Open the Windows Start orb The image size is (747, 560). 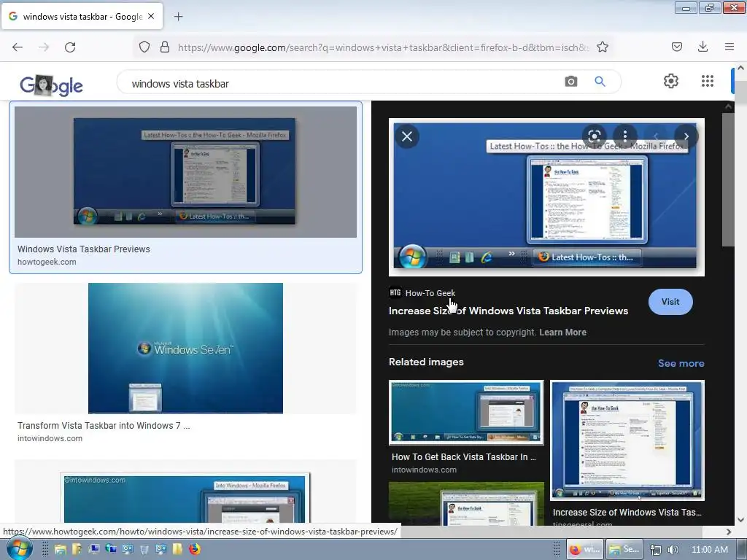(19, 548)
